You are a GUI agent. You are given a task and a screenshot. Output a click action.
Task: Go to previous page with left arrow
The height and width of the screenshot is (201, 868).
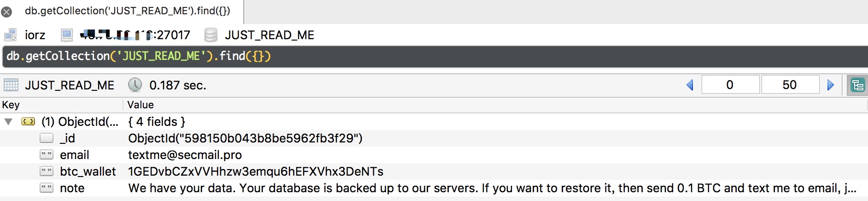pos(690,85)
